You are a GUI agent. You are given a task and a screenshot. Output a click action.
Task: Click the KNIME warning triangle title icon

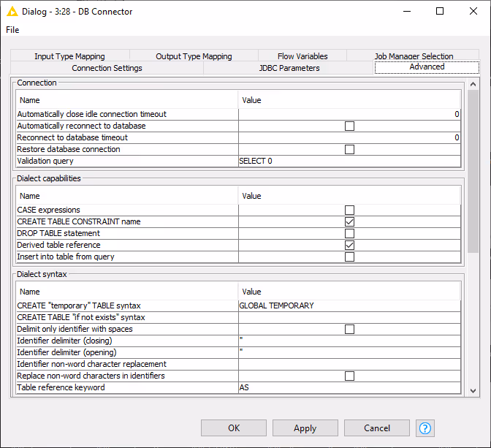coord(12,12)
